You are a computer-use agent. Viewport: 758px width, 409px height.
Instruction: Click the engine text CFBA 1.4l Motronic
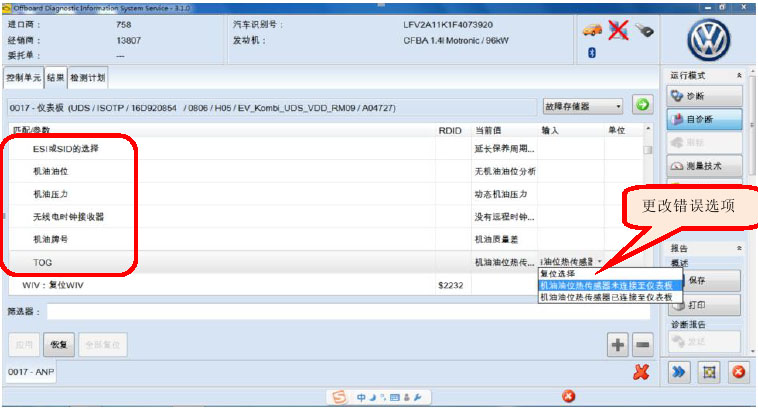(x=456, y=41)
